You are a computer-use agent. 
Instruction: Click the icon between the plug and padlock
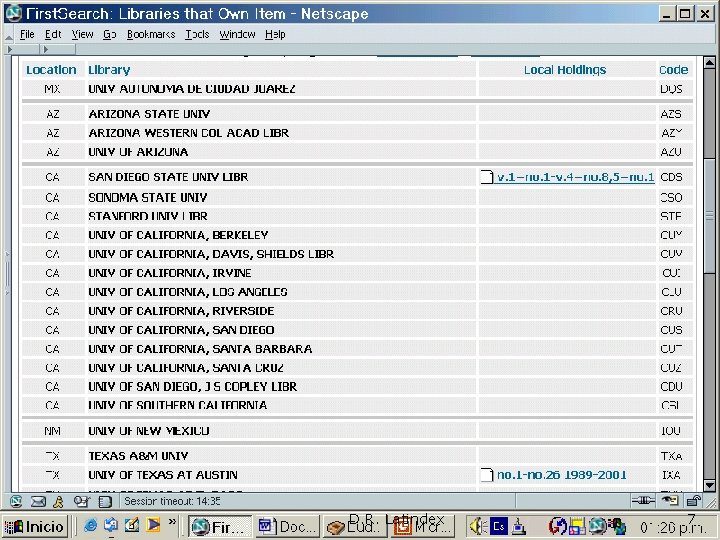click(670, 501)
